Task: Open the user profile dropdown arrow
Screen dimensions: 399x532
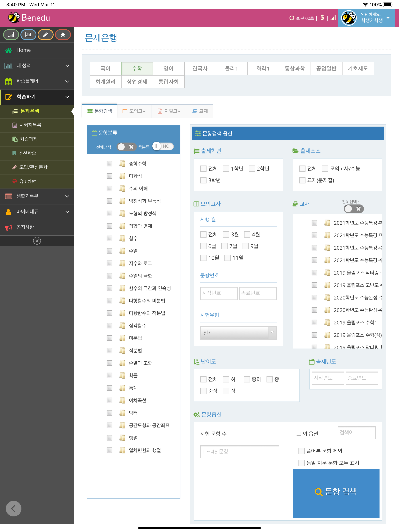Action: click(388, 18)
